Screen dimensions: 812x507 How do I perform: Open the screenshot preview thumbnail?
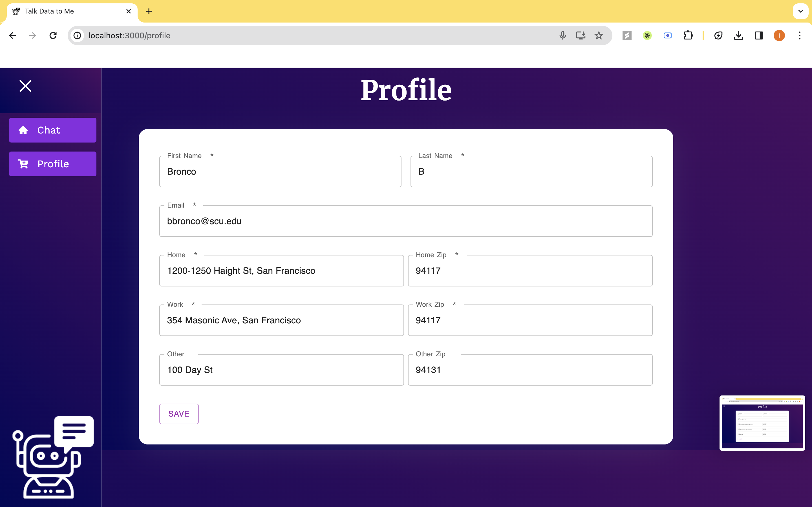[x=762, y=423]
